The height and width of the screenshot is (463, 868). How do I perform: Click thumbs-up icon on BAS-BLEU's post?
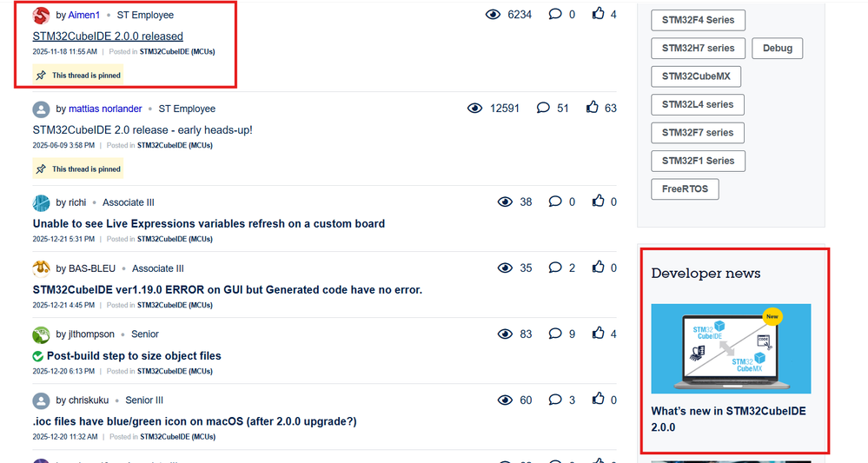coord(598,267)
